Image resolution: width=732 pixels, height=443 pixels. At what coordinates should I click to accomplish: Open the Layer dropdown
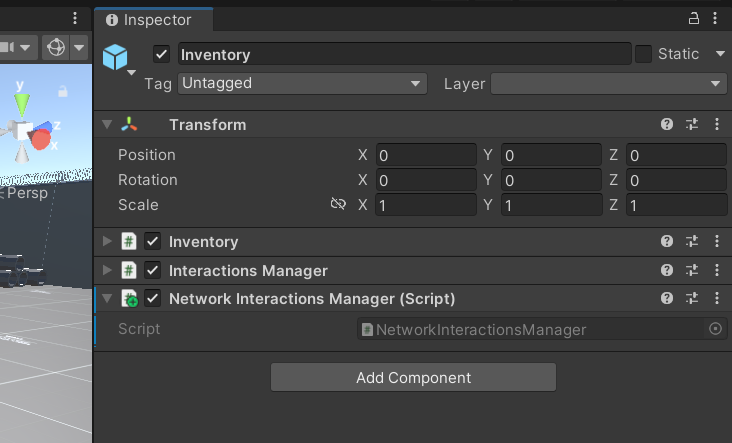click(608, 84)
